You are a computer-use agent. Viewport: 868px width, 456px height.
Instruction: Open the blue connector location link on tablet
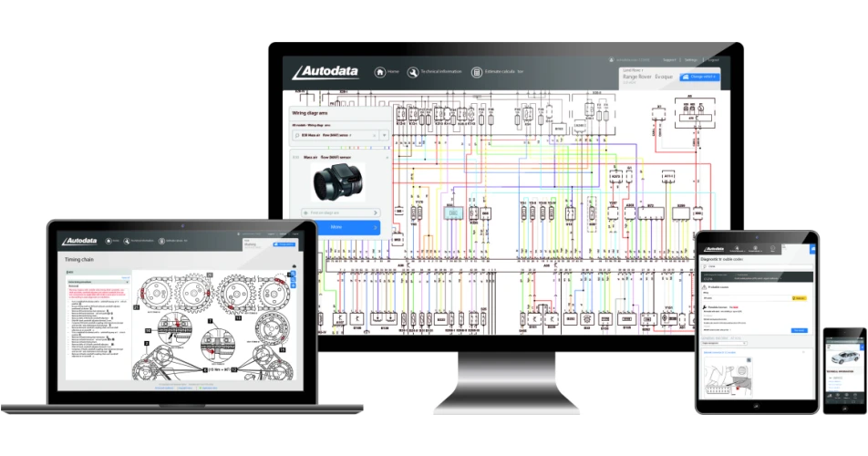[719, 353]
